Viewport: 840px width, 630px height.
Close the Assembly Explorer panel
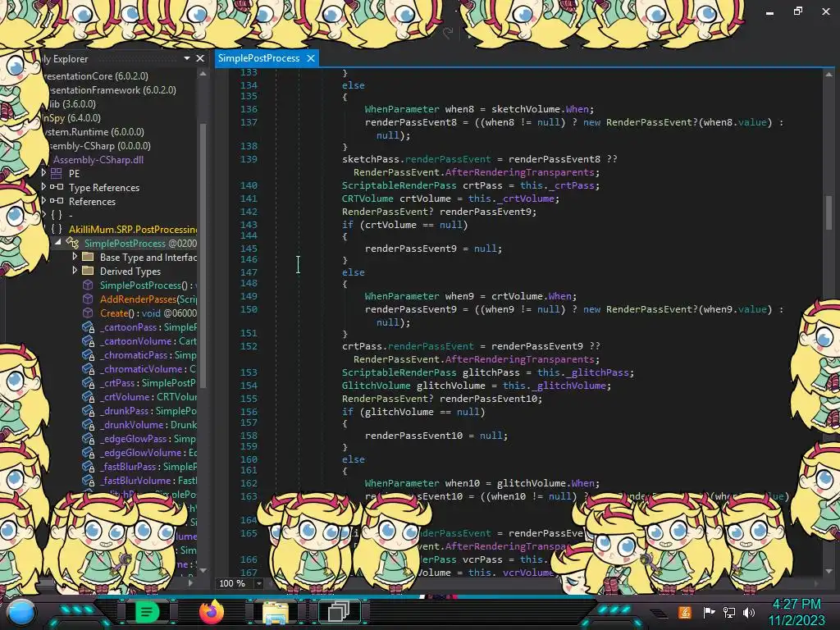click(x=200, y=58)
